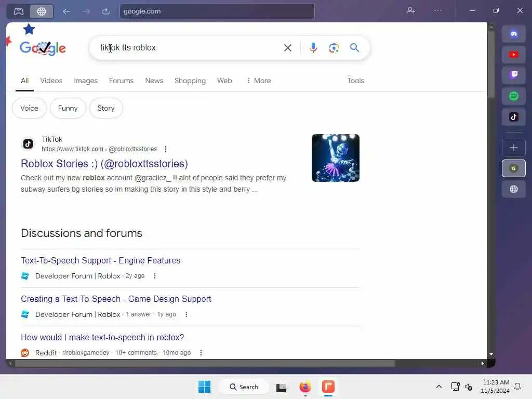
Task: Click the Google logo
Action: [x=43, y=48]
